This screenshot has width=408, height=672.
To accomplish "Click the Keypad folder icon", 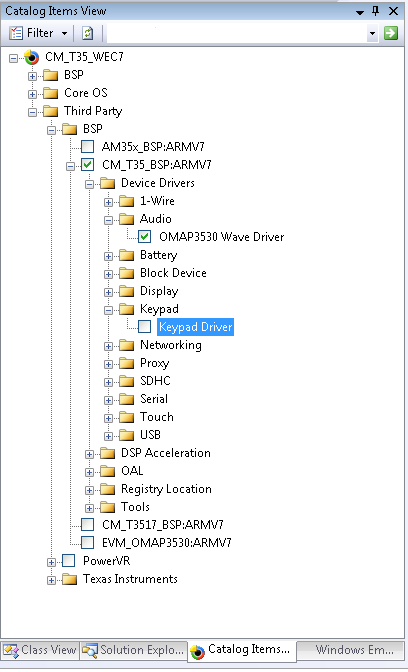I will pos(126,309).
